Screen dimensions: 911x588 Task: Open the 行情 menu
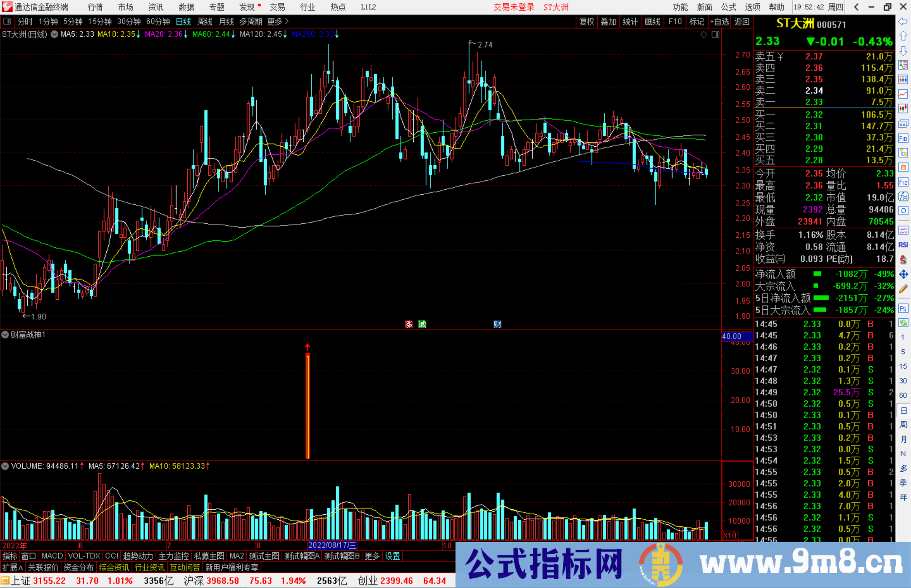pos(95,7)
